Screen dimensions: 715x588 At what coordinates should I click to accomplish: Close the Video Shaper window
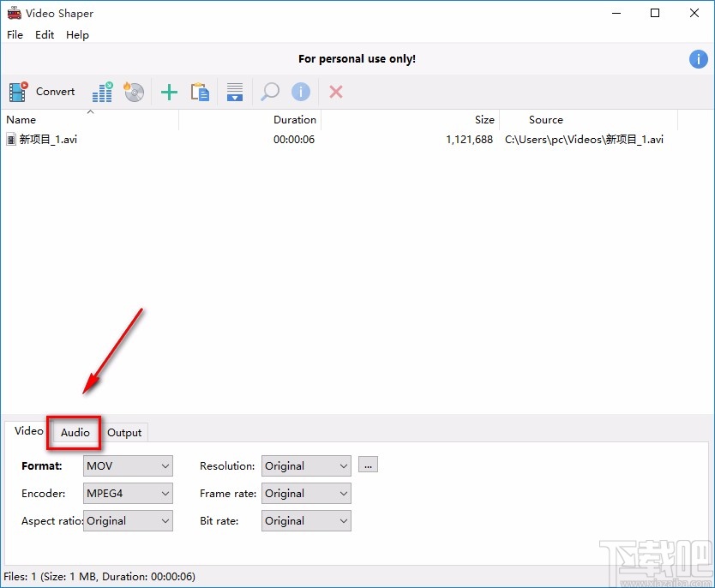[x=694, y=13]
